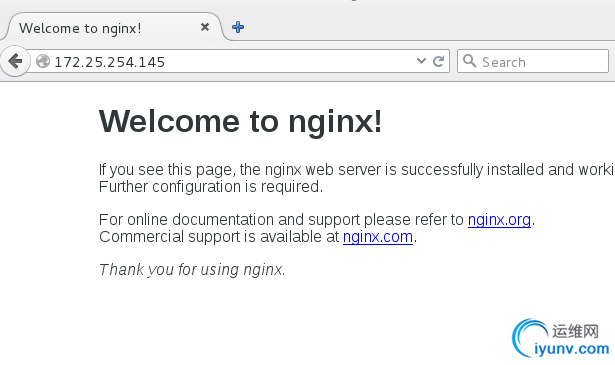The height and width of the screenshot is (365, 615).
Task: Click the back arrow navigation button
Action: click(x=15, y=61)
